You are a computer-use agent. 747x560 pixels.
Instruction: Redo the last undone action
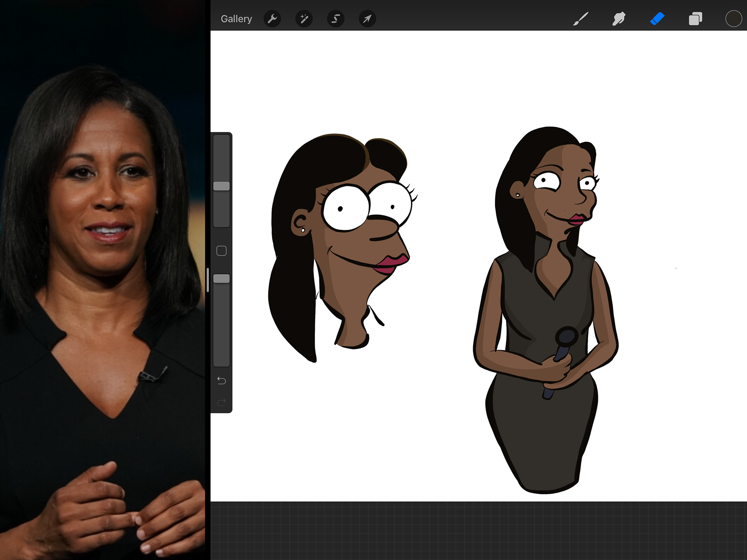[x=221, y=402]
